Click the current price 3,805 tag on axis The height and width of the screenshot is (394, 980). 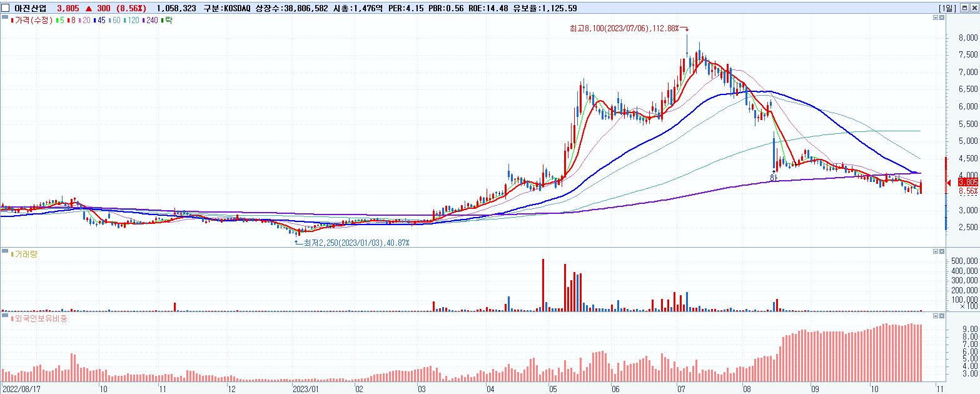(968, 181)
